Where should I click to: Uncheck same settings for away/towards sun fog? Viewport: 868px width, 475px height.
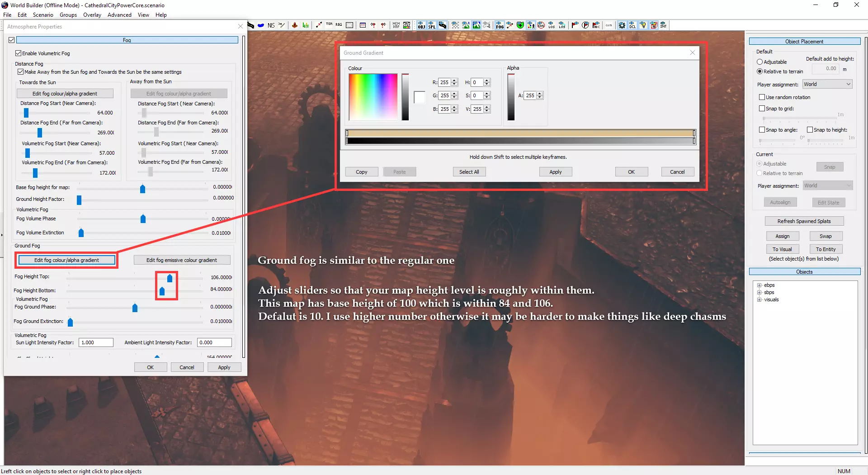21,72
